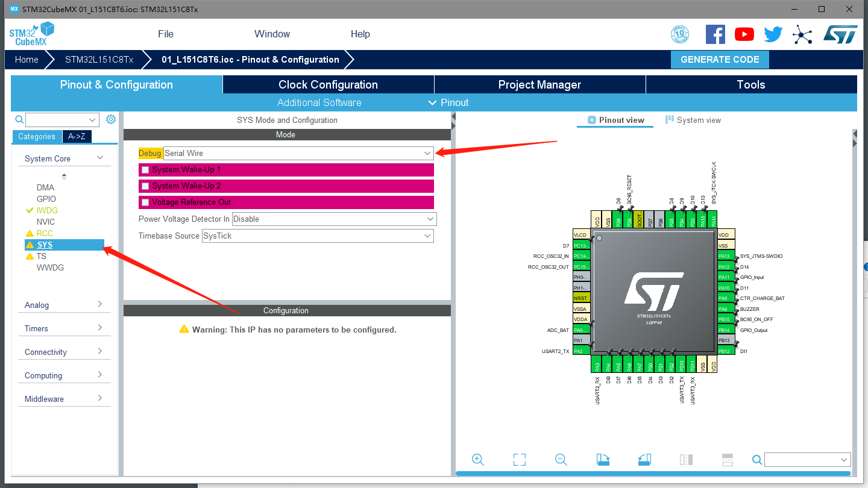Open the STM32CubeMX Facebook page icon

[715, 34]
